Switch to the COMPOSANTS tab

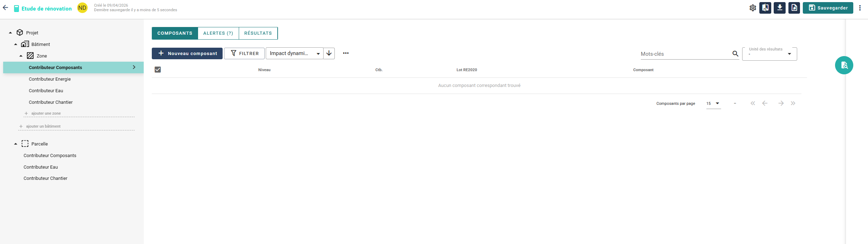(x=175, y=33)
